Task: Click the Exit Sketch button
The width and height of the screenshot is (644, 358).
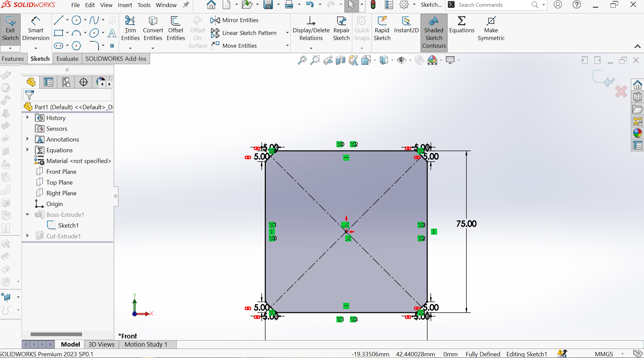Action: point(10,29)
